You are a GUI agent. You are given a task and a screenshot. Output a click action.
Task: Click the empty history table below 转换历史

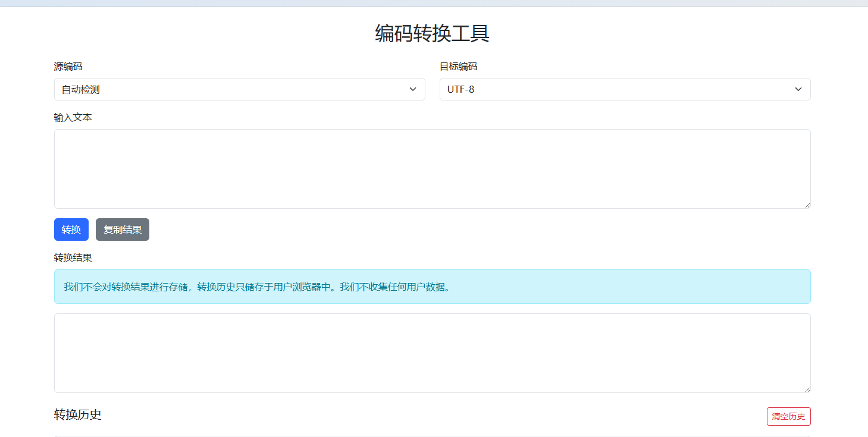[x=433, y=436]
